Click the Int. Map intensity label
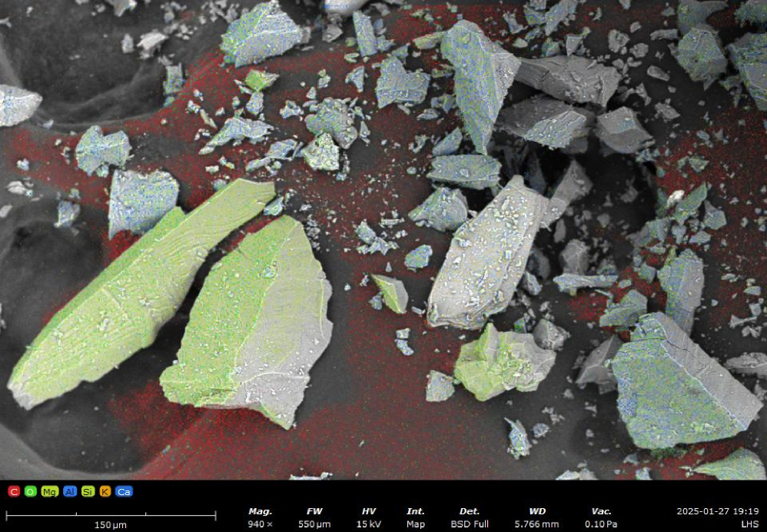Viewport: 767px width, 532px height. click(x=416, y=518)
